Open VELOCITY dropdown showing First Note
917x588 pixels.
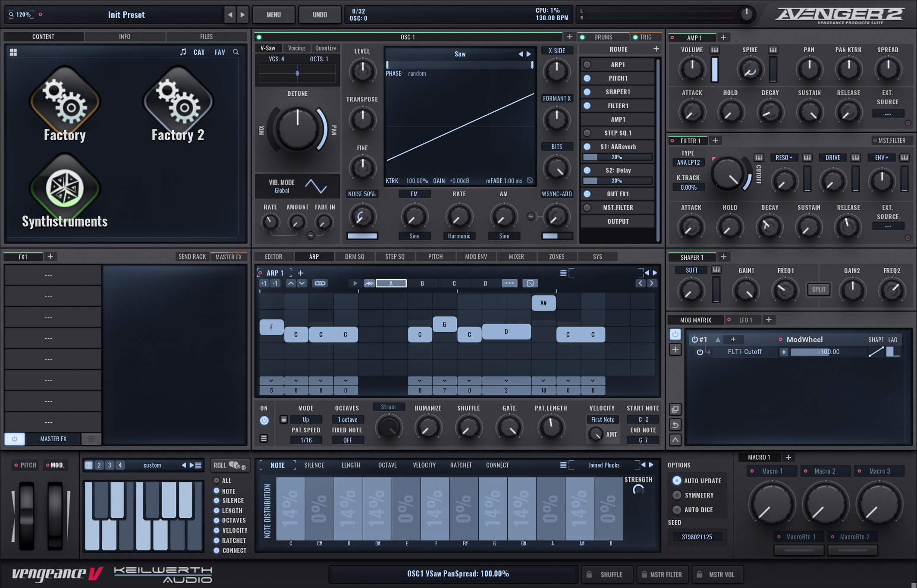point(603,419)
